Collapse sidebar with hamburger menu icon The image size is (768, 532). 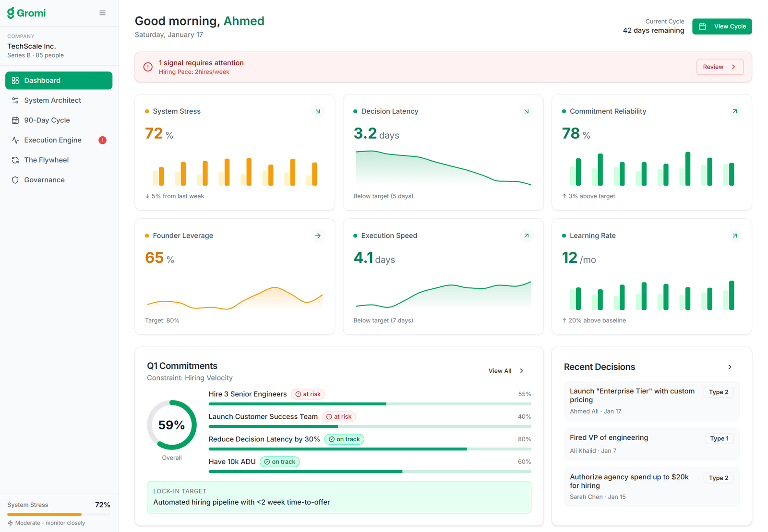[x=102, y=13]
